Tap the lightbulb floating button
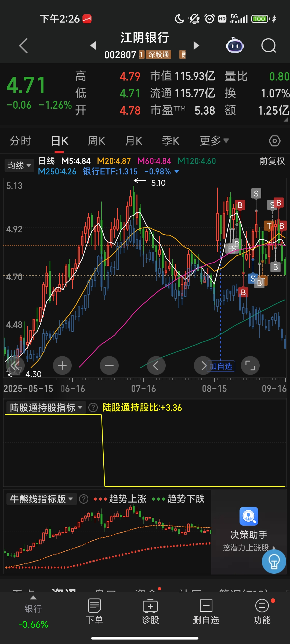The image size is (290, 644). 274,561
